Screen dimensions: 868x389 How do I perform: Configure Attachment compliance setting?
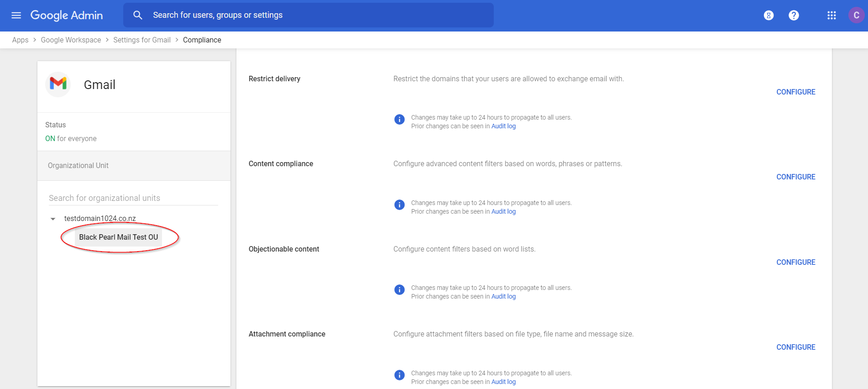[796, 347]
